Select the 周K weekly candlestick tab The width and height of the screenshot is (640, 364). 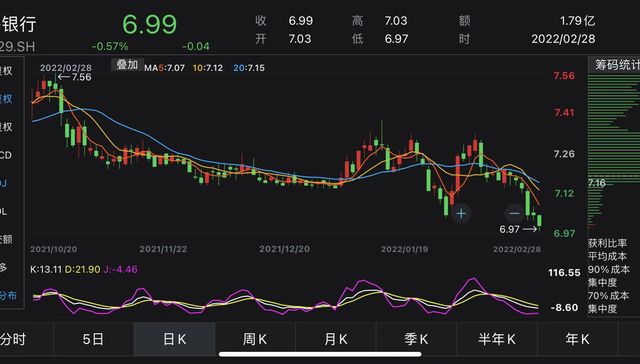(x=255, y=339)
